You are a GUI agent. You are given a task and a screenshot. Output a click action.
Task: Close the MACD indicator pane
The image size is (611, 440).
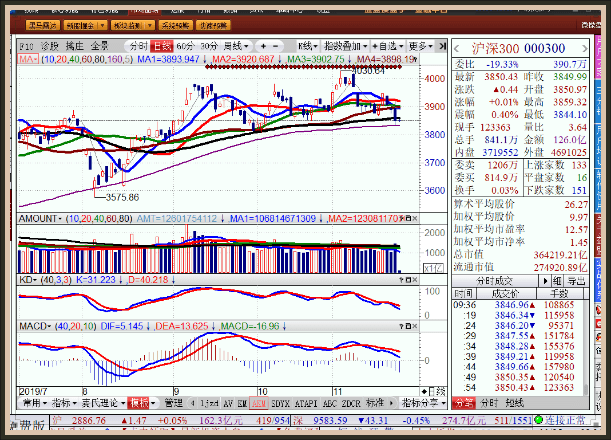coord(415,326)
